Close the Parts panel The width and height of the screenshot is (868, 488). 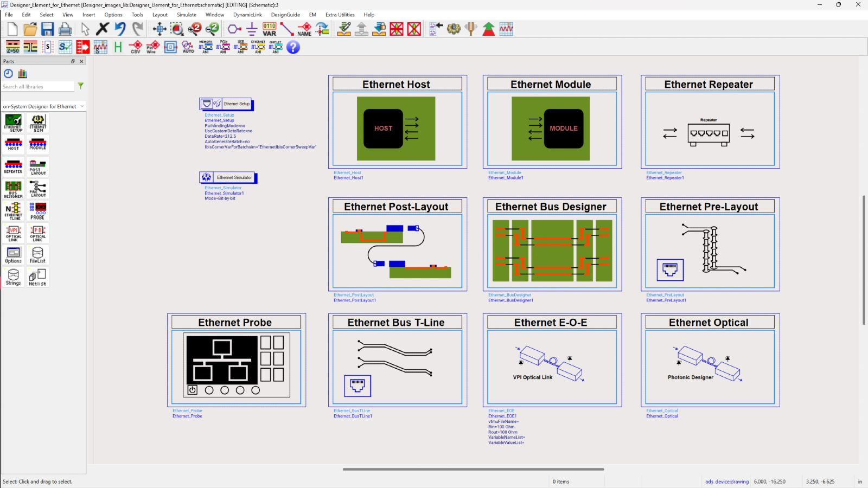(81, 61)
